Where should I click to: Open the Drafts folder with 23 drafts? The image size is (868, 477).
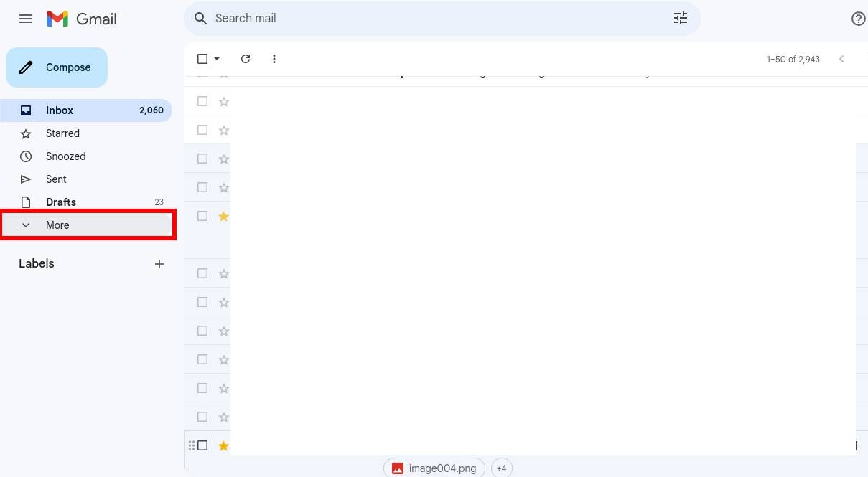coord(61,202)
